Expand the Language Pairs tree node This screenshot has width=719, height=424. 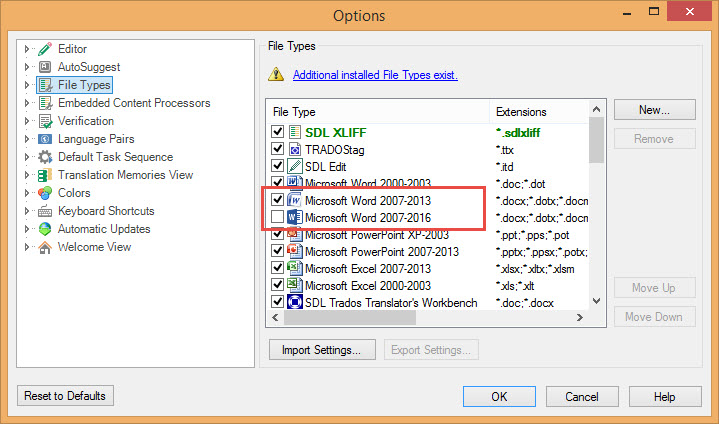pyautogui.click(x=27, y=139)
